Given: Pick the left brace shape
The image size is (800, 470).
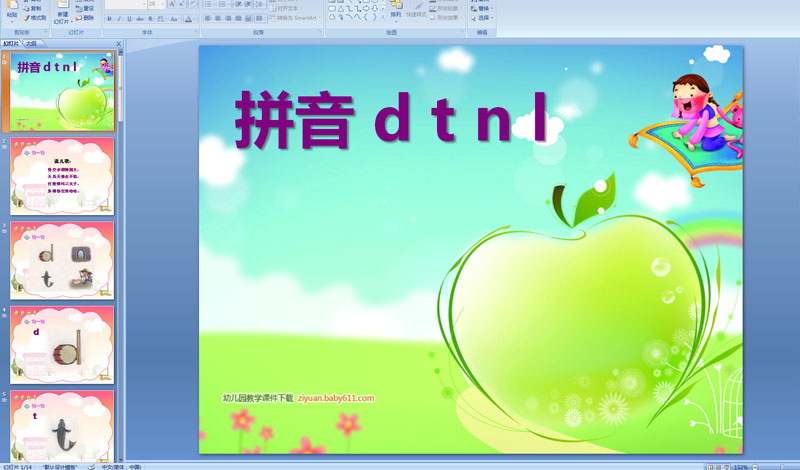Looking at the screenshot, I should click(366, 17).
